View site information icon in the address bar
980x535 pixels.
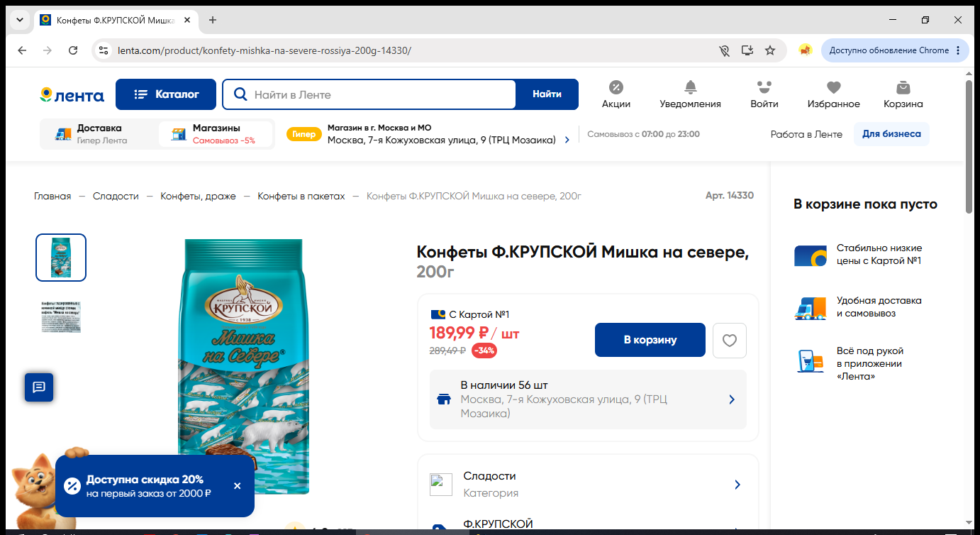(x=104, y=50)
